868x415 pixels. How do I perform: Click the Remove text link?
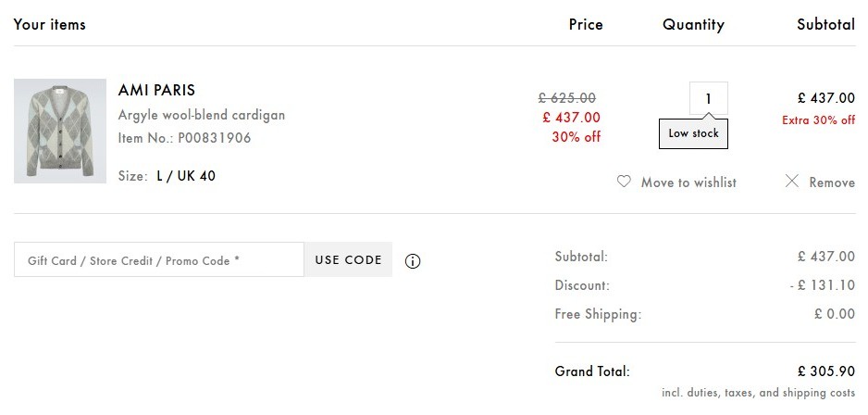pos(832,182)
